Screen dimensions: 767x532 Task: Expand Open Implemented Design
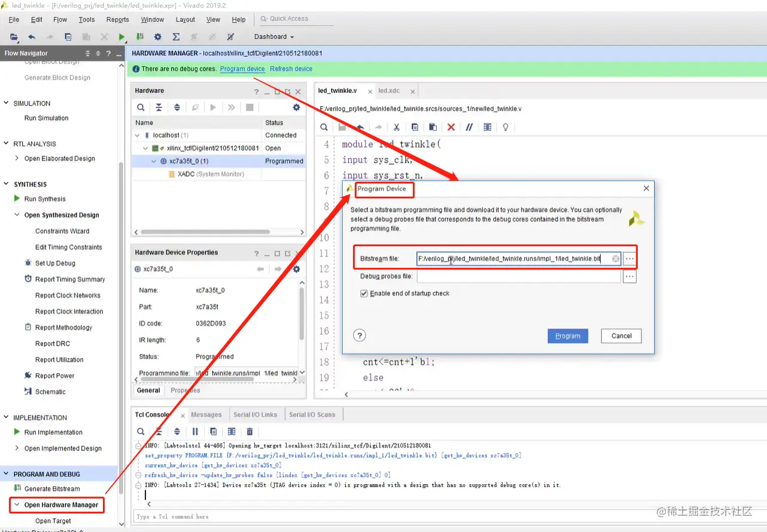[x=17, y=448]
